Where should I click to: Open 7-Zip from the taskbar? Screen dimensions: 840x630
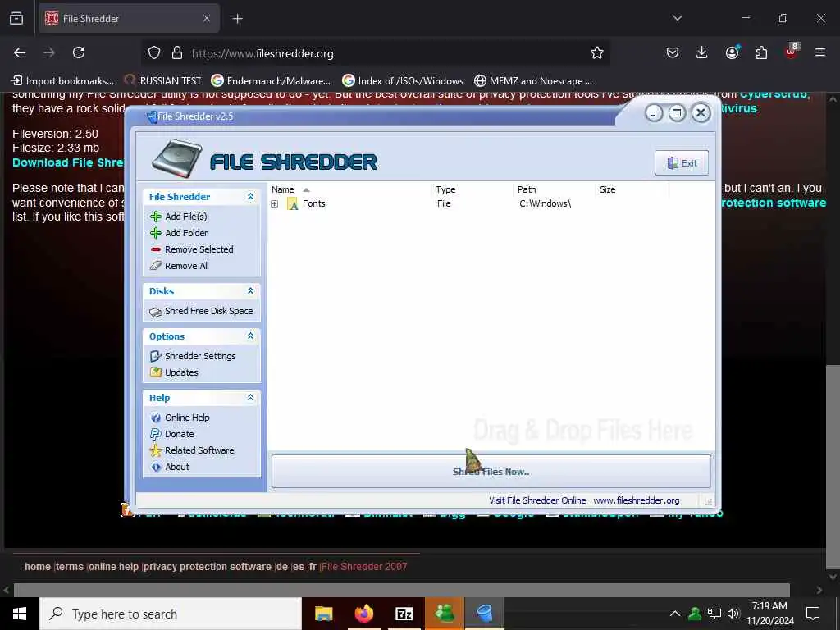[x=404, y=614]
